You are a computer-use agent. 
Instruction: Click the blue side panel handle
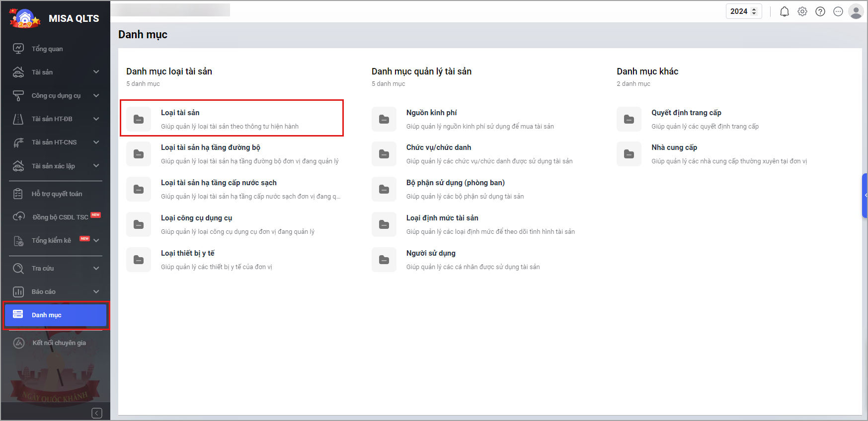[865, 195]
